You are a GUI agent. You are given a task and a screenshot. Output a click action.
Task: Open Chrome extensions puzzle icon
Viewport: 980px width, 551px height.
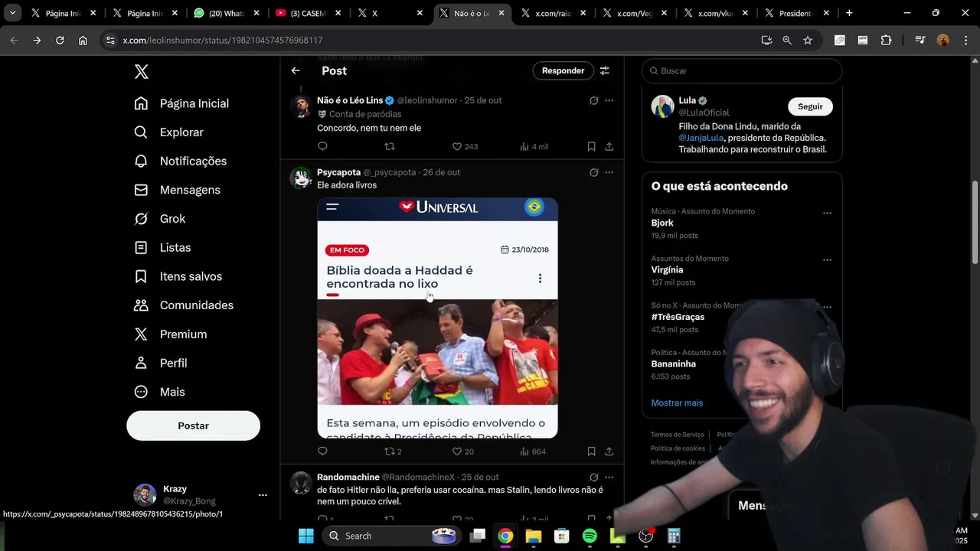tap(887, 40)
